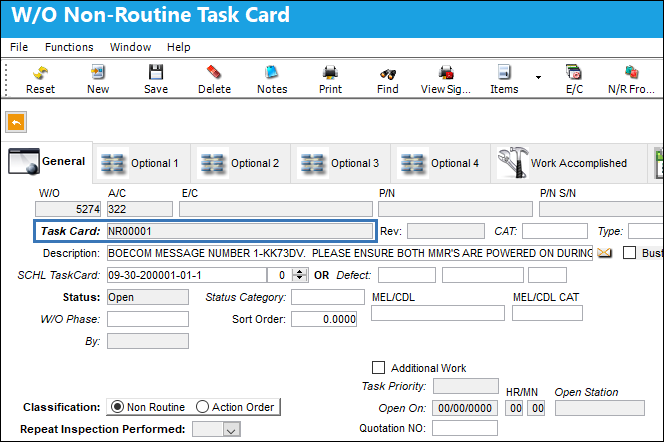
Task: Open the description envelope icon
Action: tap(604, 253)
